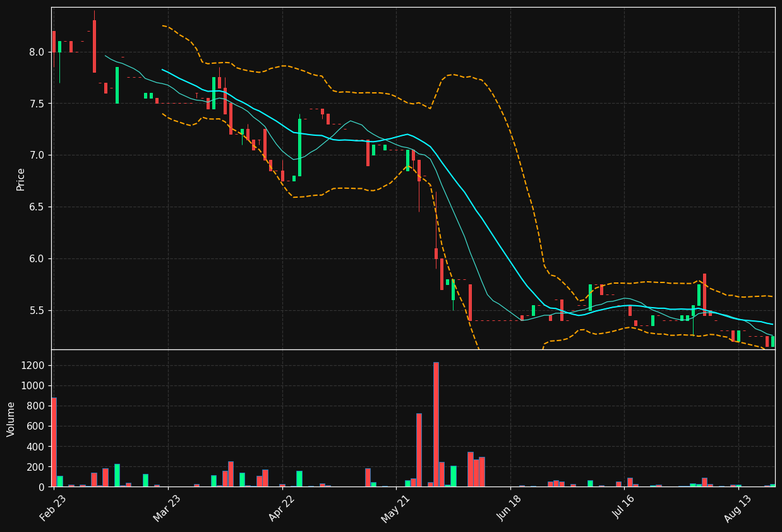Click the upper orange dashed band peak near 7.75
The image size is (782, 532).
(x=452, y=75)
